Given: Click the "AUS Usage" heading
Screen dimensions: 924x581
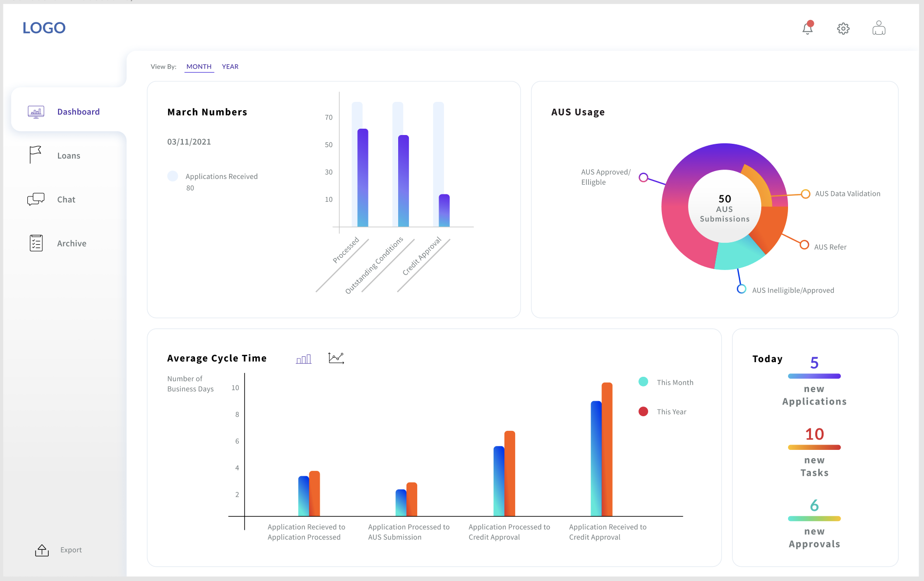Looking at the screenshot, I should [x=578, y=112].
